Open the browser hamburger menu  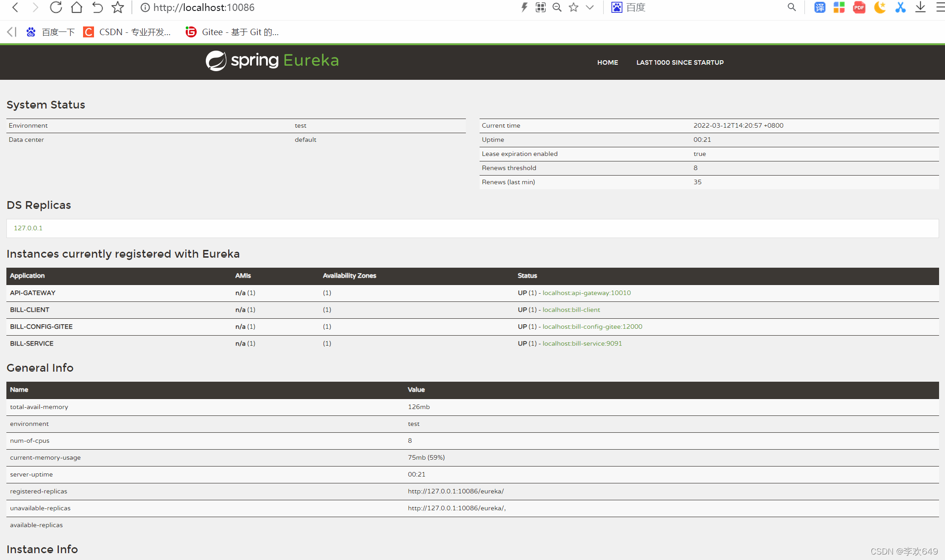pyautogui.click(x=940, y=7)
